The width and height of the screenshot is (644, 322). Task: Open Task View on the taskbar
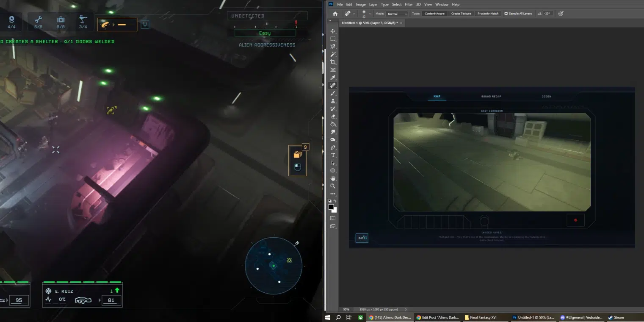click(349, 317)
